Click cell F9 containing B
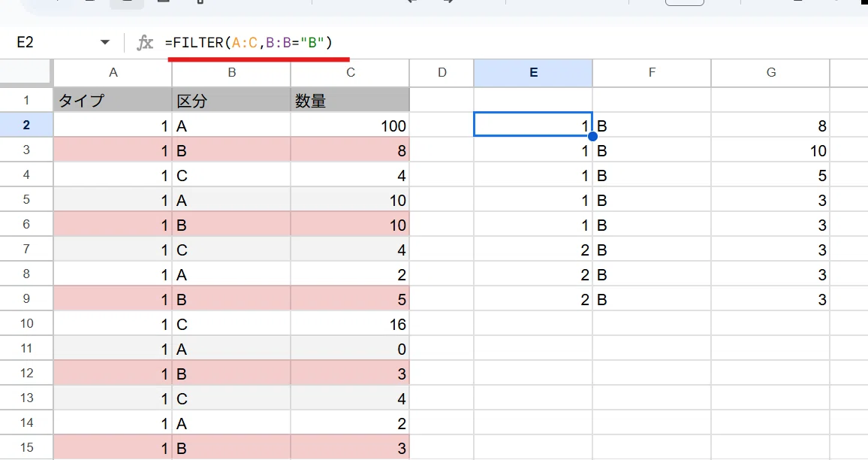The image size is (868, 460). [652, 299]
